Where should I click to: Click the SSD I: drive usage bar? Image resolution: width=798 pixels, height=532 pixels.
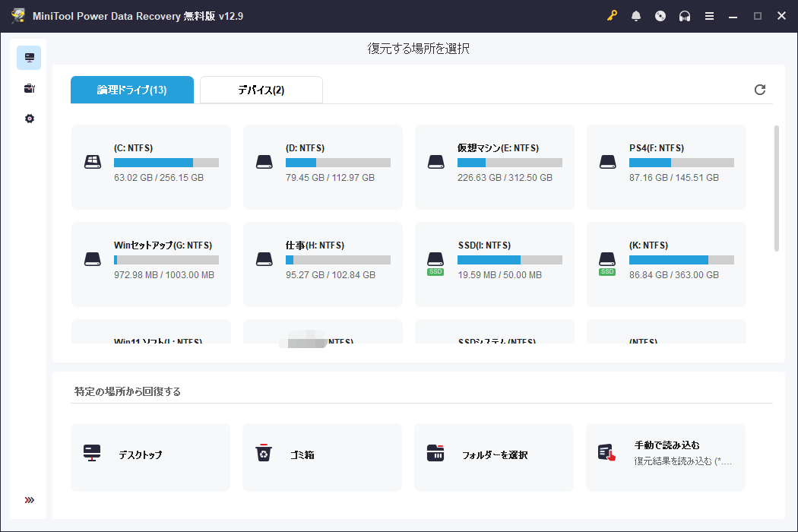(510, 260)
